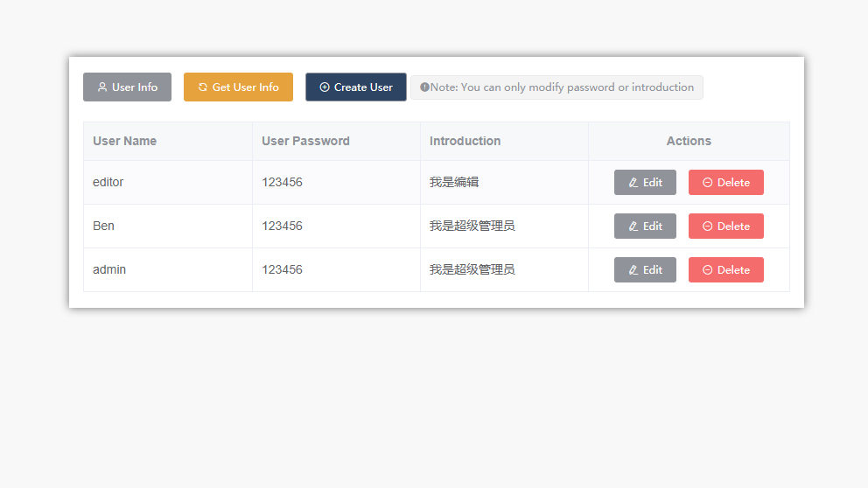Click the person icon in User Info
868x488 pixels.
[x=102, y=87]
